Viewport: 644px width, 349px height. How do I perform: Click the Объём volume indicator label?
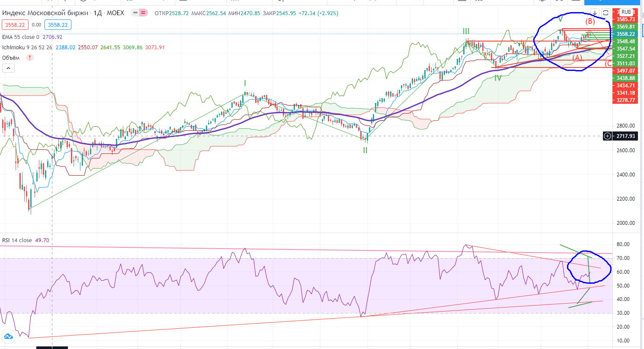pyautogui.click(x=12, y=57)
